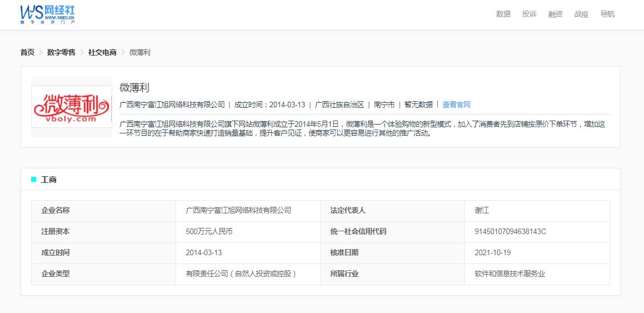644x313 pixels.
Task: Open the 数据 navigation menu
Action: 503,14
